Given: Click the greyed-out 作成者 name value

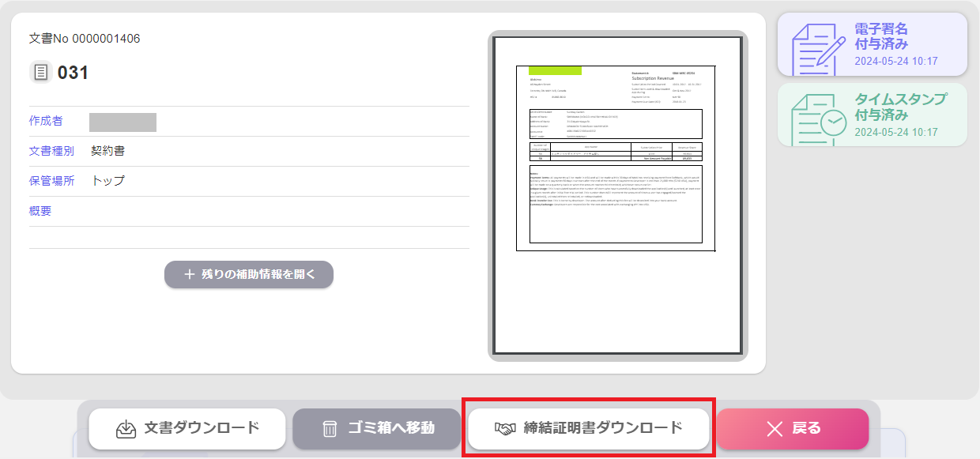Looking at the screenshot, I should coord(122,122).
